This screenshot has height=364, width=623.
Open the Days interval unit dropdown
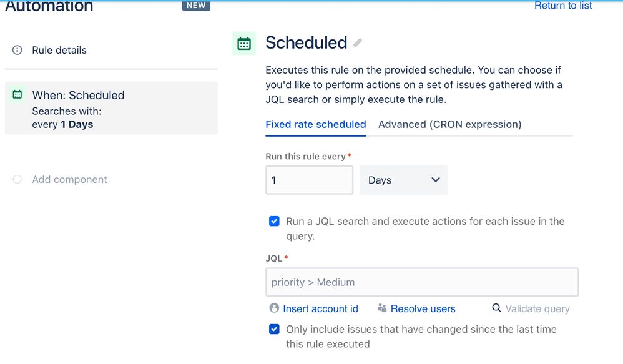pyautogui.click(x=403, y=180)
